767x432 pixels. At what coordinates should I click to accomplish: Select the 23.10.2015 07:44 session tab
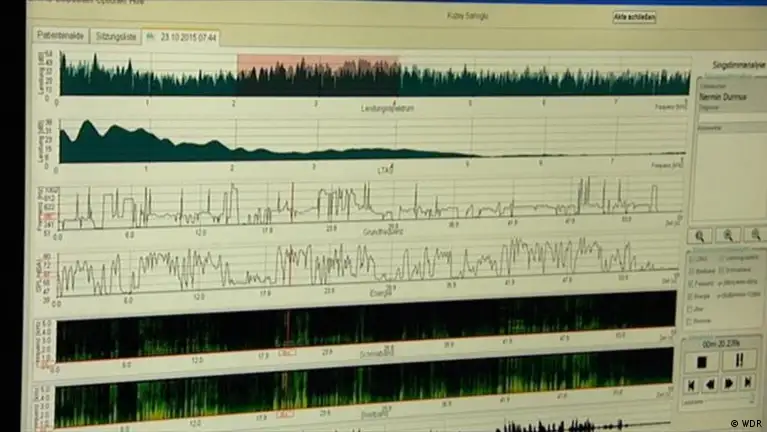click(182, 37)
